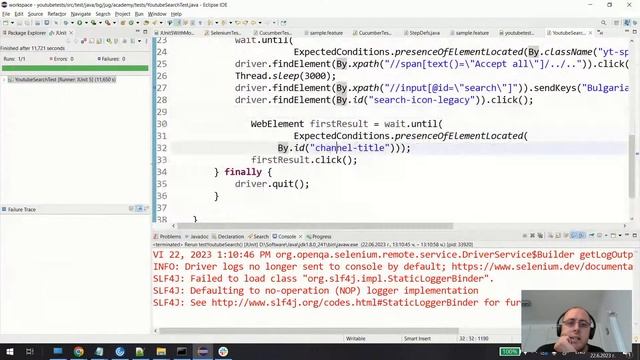Select the Java perspective icon

pos(627,23)
